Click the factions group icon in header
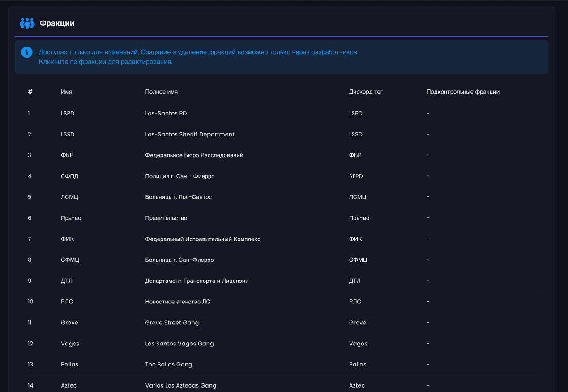This screenshot has width=568, height=392. click(x=27, y=23)
